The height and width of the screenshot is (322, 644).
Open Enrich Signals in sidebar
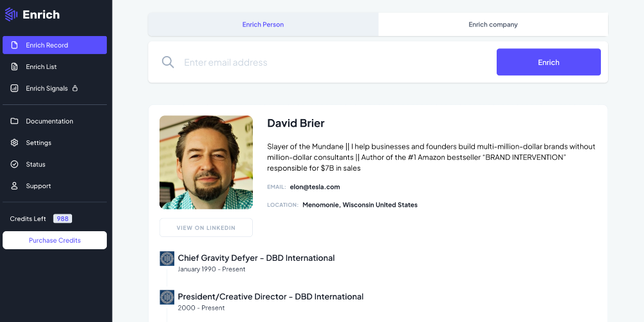pos(55,88)
